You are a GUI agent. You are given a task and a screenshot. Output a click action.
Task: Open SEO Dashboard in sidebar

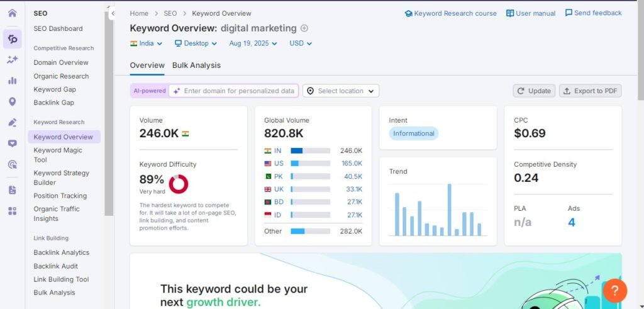tap(58, 28)
